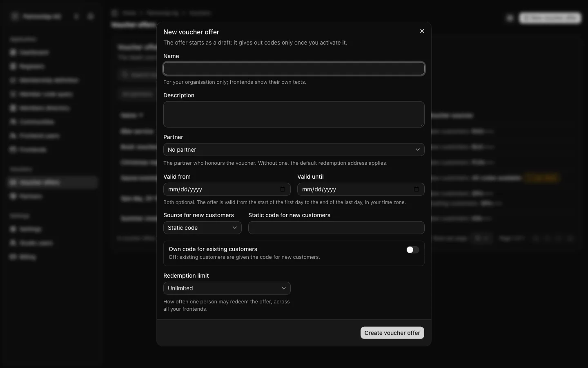This screenshot has width=588, height=368.
Task: Focus the Name input field
Action: (294, 69)
